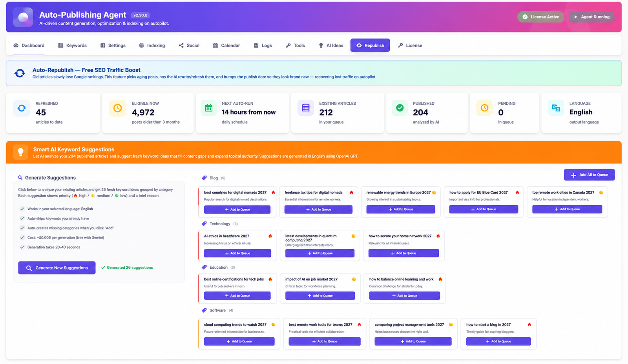Click the Pending clock icon

pyautogui.click(x=485, y=108)
